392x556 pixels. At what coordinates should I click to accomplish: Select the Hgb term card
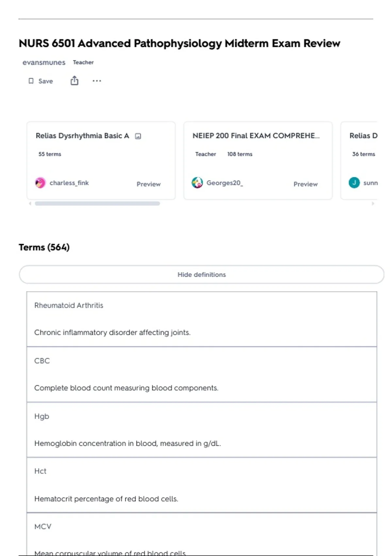coord(202,429)
